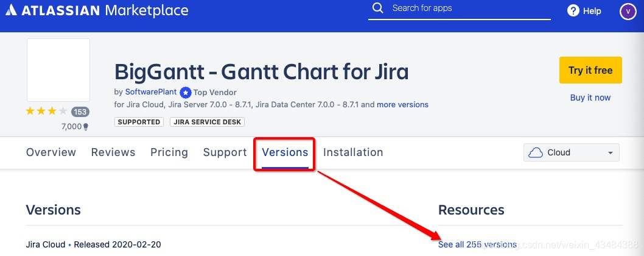The image size is (644, 256).
Task: Click the search magnifier icon
Action: 377,9
